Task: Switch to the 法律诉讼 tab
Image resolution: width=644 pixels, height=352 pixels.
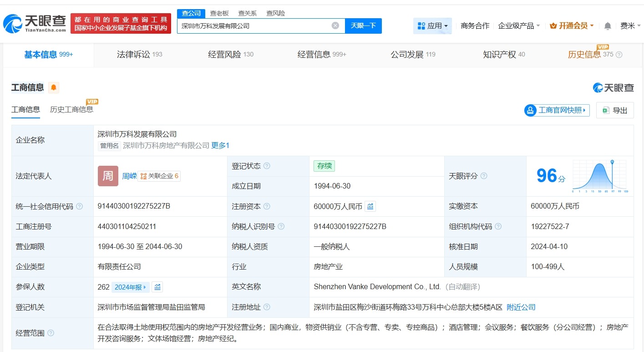Action: [133, 54]
